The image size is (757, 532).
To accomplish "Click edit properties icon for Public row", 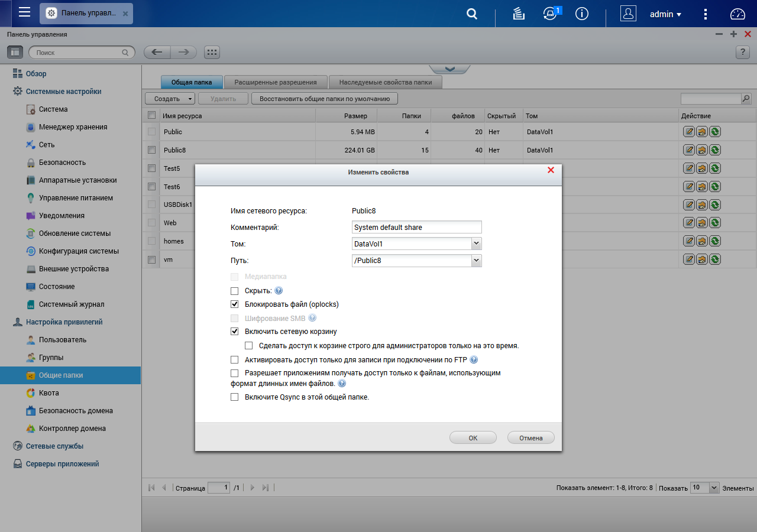I will pos(688,132).
